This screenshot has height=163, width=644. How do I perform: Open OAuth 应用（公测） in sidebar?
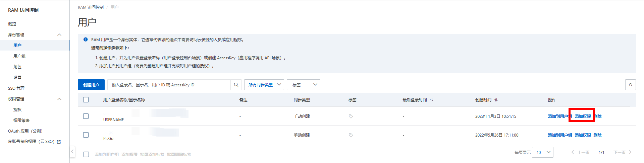coord(25,131)
